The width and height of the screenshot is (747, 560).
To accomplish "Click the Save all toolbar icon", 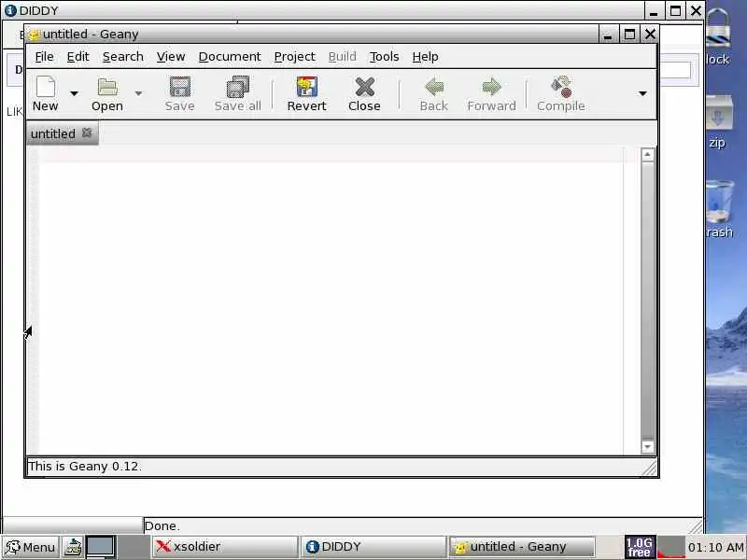I will click(x=238, y=87).
